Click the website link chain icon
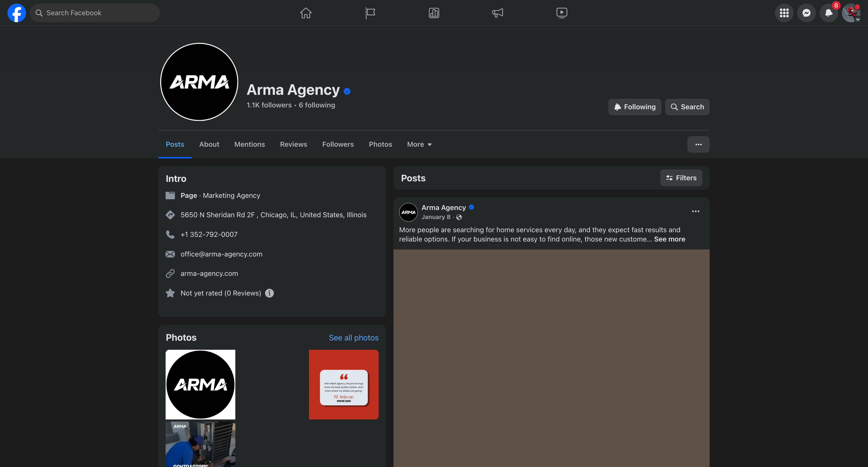This screenshot has height=467, width=868. coord(170,274)
